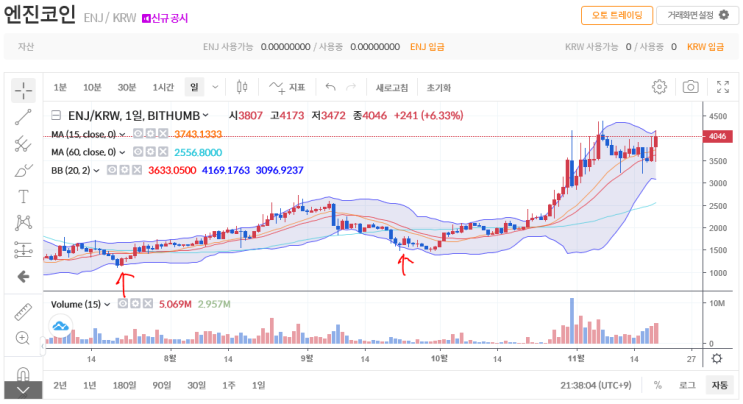Select the 일 daily interval

click(194, 87)
